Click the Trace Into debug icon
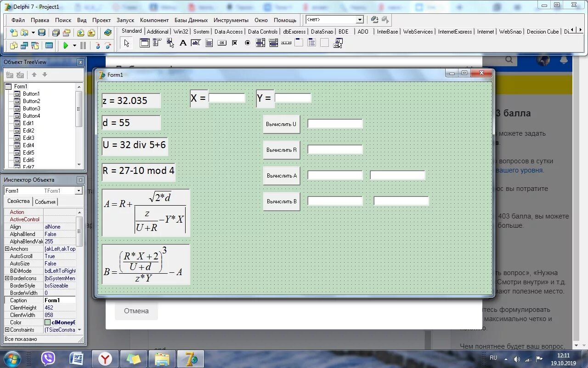This screenshot has width=588, height=368. (97, 46)
